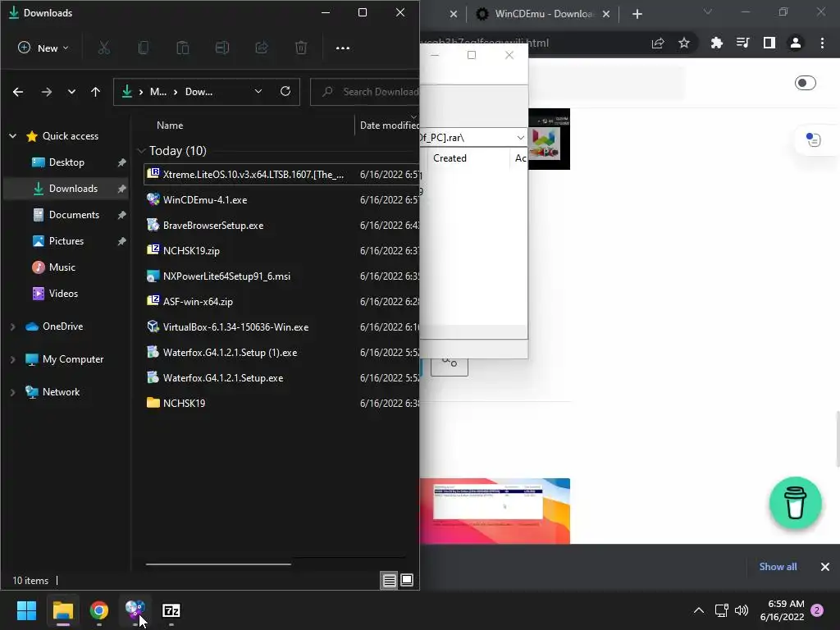Click the Chrome share page icon
The image size is (840, 630).
pyautogui.click(x=658, y=43)
